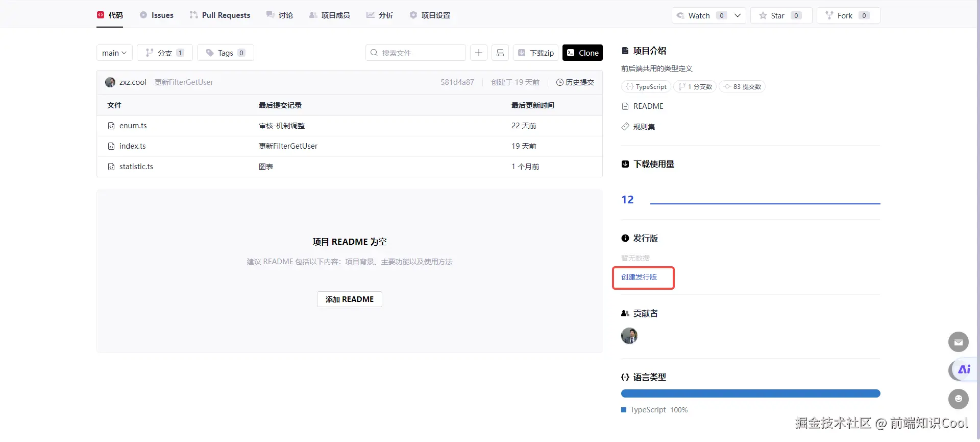The height and width of the screenshot is (442, 980).
Task: Click 最后更新时间 column header
Action: pos(533,105)
